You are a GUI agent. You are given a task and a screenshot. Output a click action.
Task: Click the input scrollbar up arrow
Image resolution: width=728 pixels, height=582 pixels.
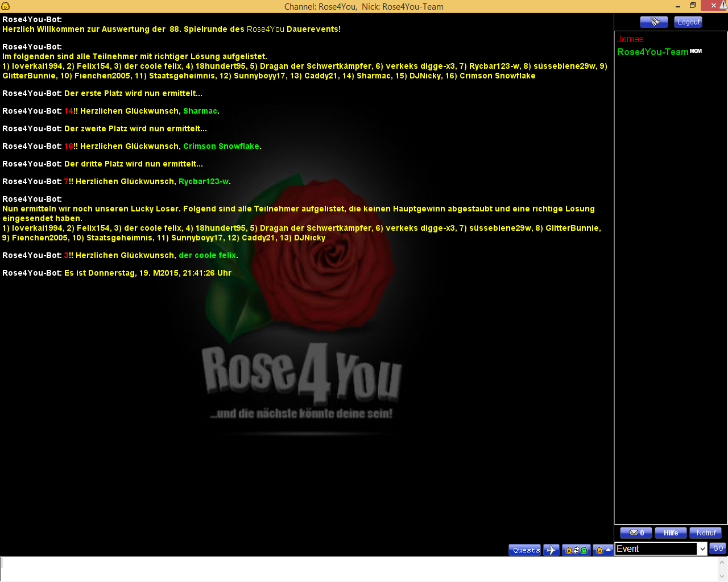point(722,562)
